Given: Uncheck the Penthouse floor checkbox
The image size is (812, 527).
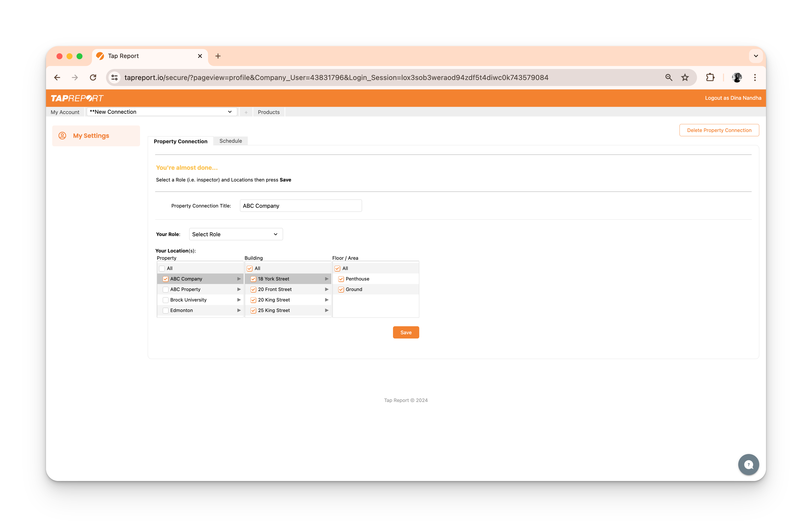Looking at the screenshot, I should pos(341,279).
